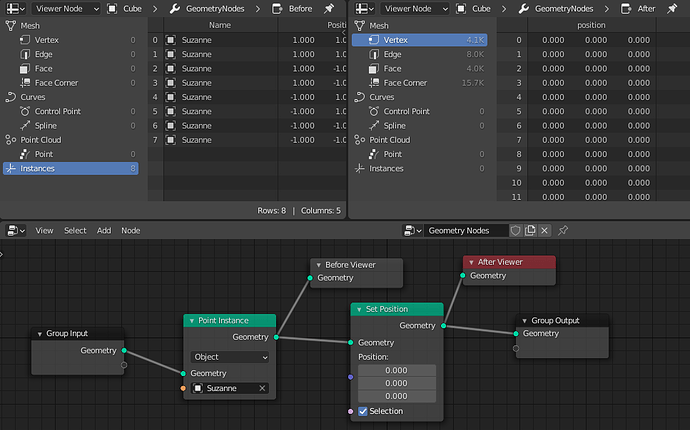
Task: Open left Viewer Node mode dropdown
Action: 66,8
